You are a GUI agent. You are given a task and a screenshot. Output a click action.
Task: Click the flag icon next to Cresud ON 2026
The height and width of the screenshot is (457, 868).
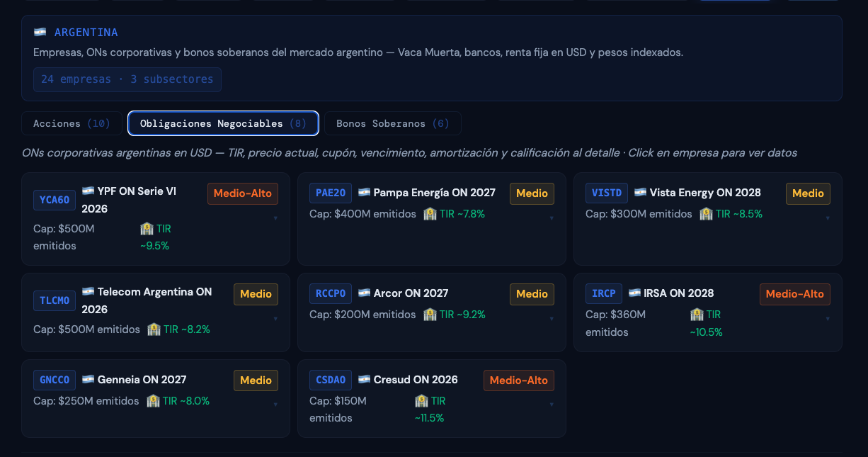(365, 380)
